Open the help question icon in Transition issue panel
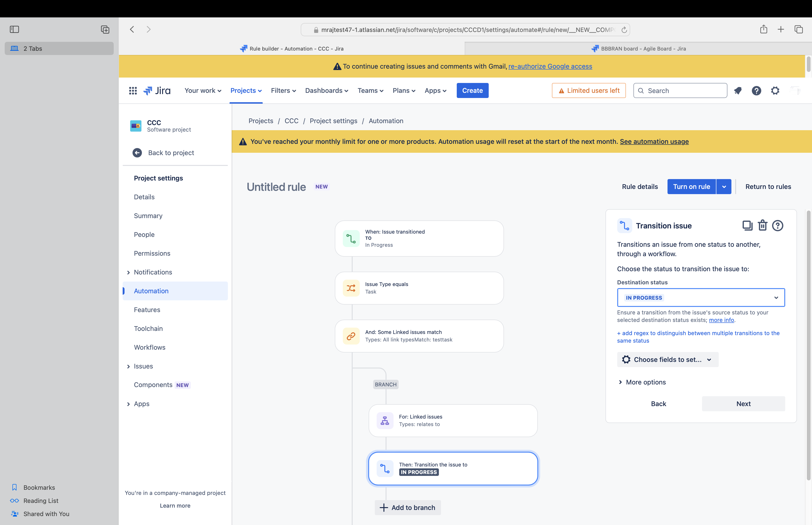 point(778,226)
